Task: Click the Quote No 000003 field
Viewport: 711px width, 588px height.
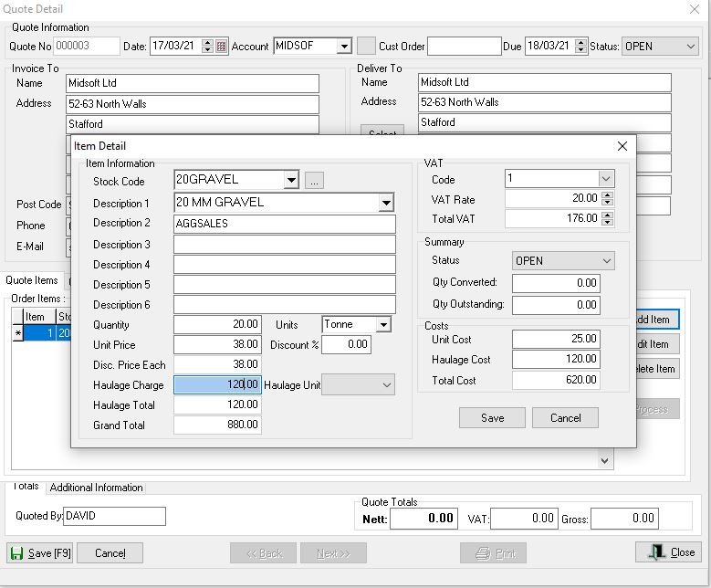Action: point(87,46)
